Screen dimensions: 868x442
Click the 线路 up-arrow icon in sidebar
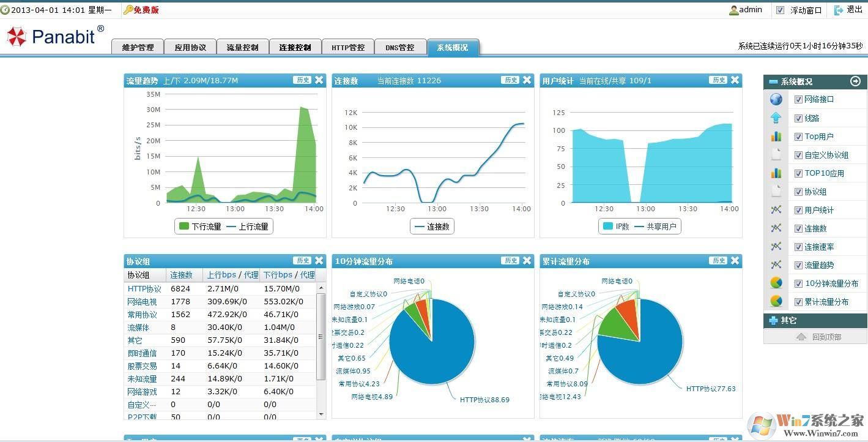(x=776, y=118)
